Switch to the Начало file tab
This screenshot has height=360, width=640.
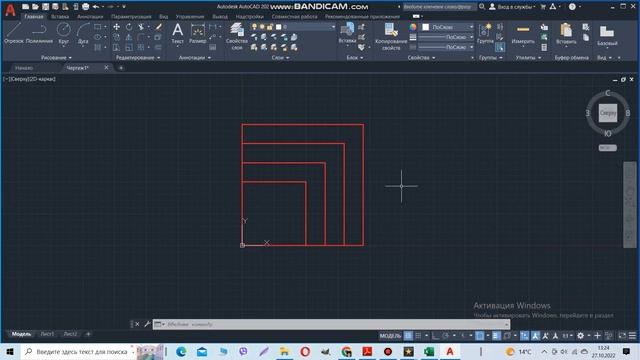pyautogui.click(x=24, y=68)
